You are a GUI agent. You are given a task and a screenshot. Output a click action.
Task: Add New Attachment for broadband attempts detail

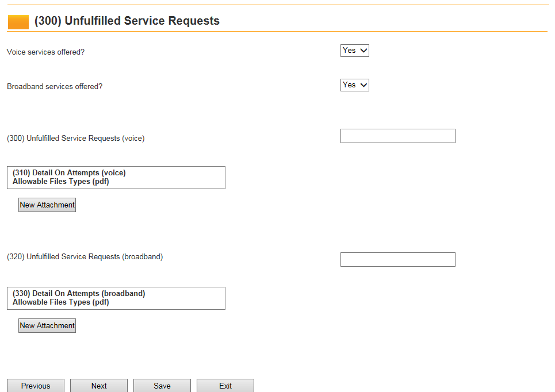47,326
